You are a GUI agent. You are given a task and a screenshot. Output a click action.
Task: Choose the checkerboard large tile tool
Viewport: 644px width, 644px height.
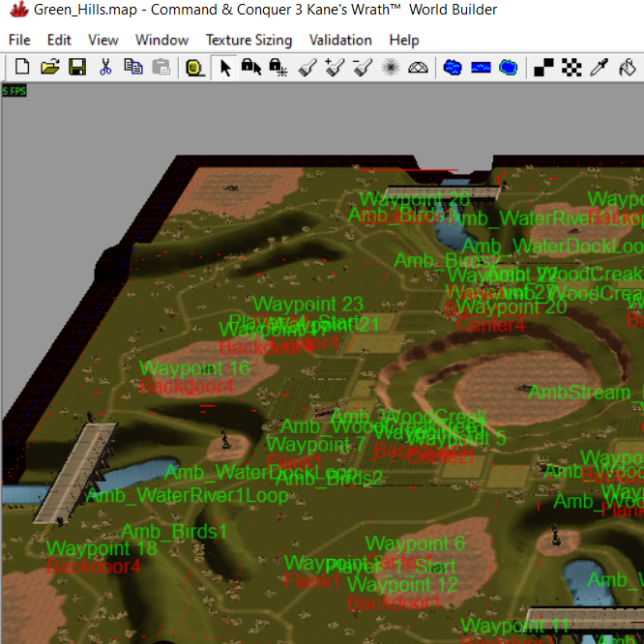click(571, 67)
